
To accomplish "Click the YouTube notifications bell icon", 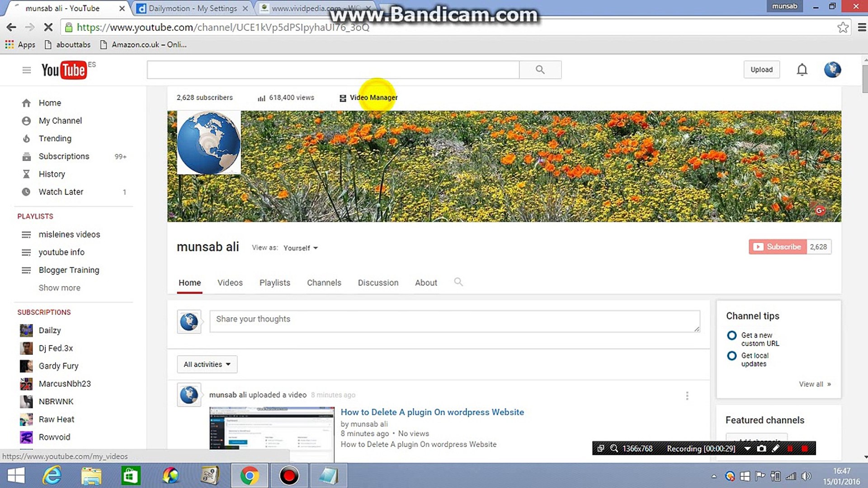I will (x=802, y=70).
